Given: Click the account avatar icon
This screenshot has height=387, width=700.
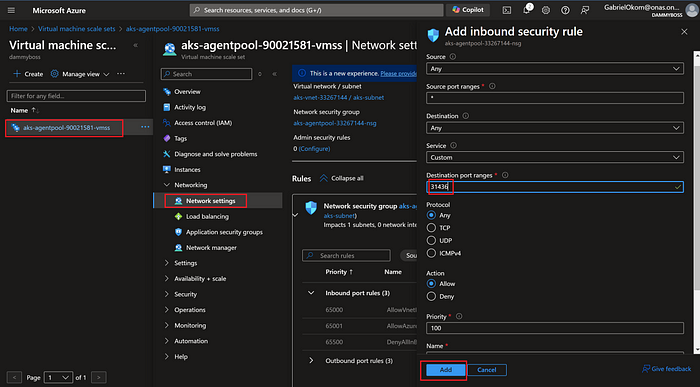Looking at the screenshot, I should pos(691,10).
